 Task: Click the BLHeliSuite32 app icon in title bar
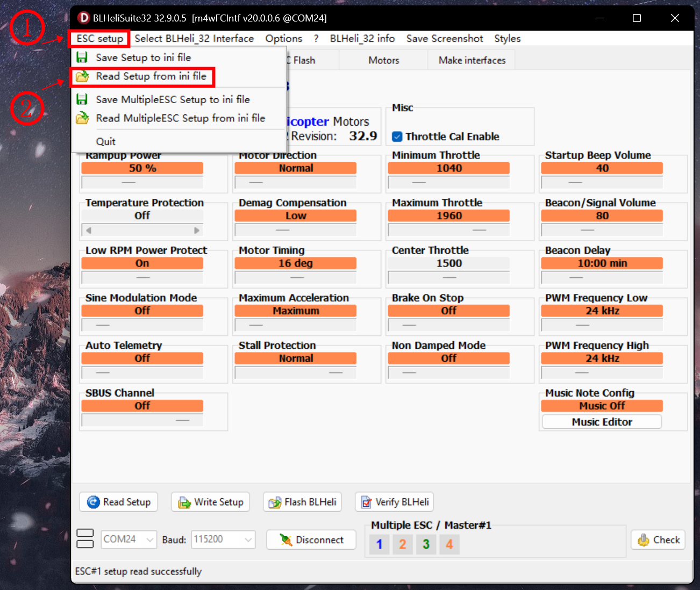83,18
